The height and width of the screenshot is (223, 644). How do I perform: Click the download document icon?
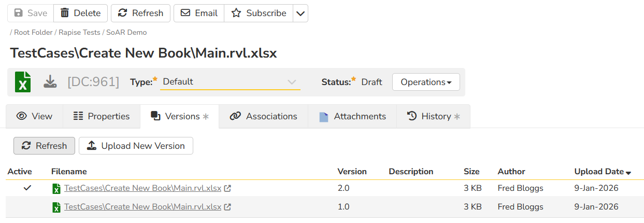pyautogui.click(x=50, y=82)
